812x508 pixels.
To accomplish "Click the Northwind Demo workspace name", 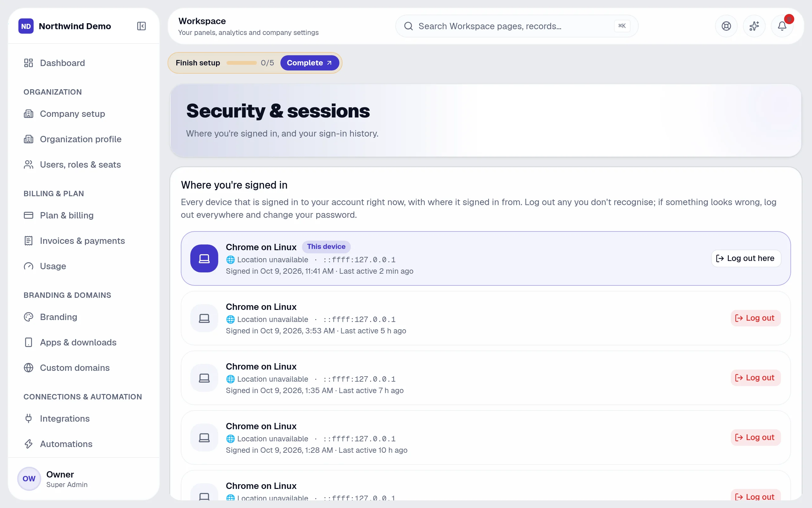I will tap(75, 26).
